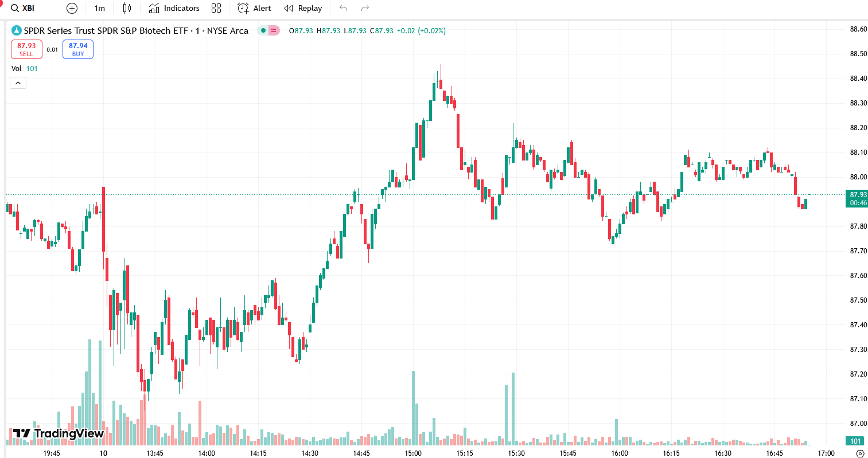
Task: Open the candlestick chart type menu
Action: 127,8
